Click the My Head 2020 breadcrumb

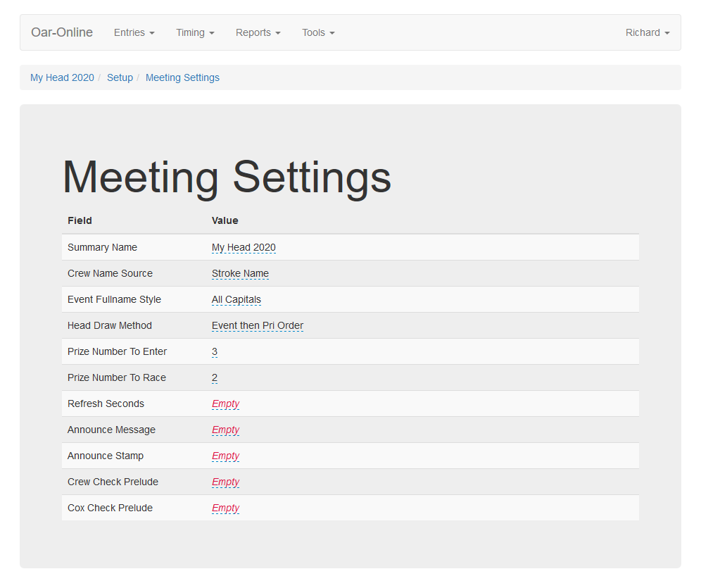coord(62,77)
